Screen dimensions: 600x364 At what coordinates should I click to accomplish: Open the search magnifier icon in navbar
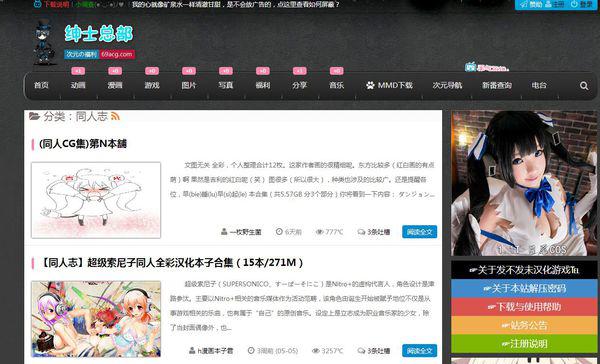pos(584,86)
